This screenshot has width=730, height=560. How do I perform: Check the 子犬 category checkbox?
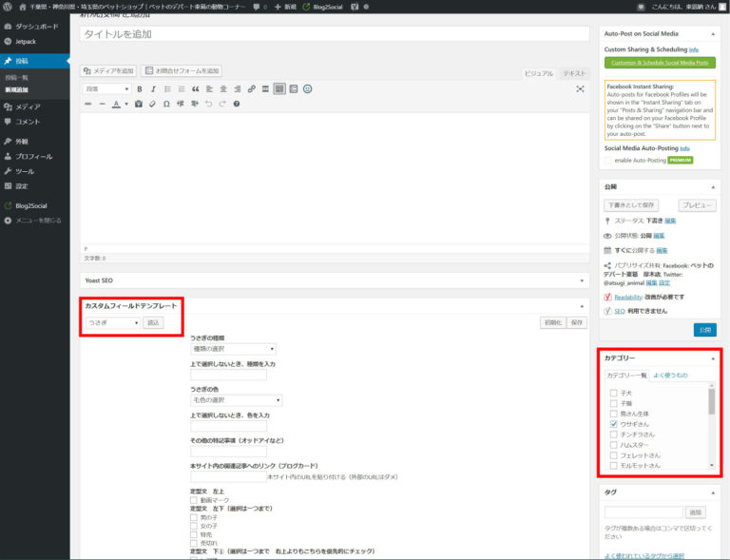click(x=613, y=392)
